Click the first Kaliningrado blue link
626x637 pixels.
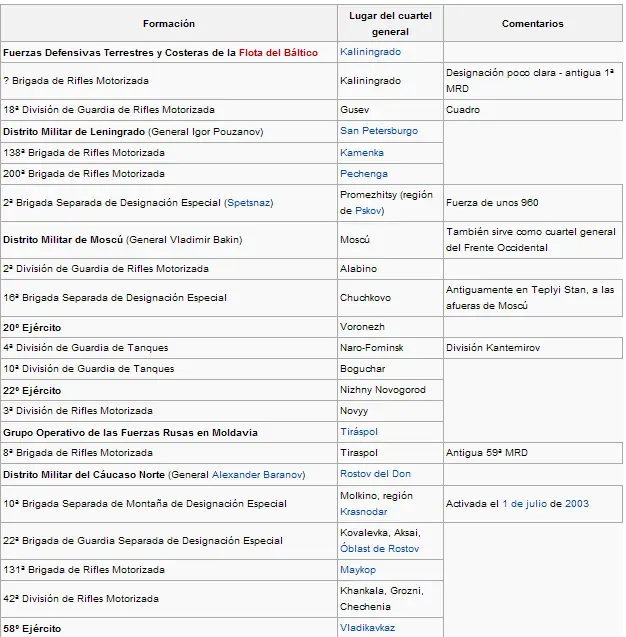370,52
